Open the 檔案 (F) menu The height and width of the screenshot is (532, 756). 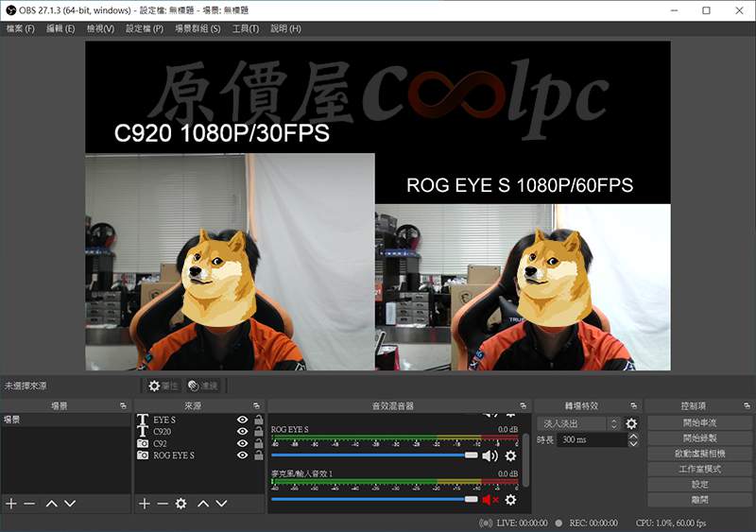(x=20, y=28)
